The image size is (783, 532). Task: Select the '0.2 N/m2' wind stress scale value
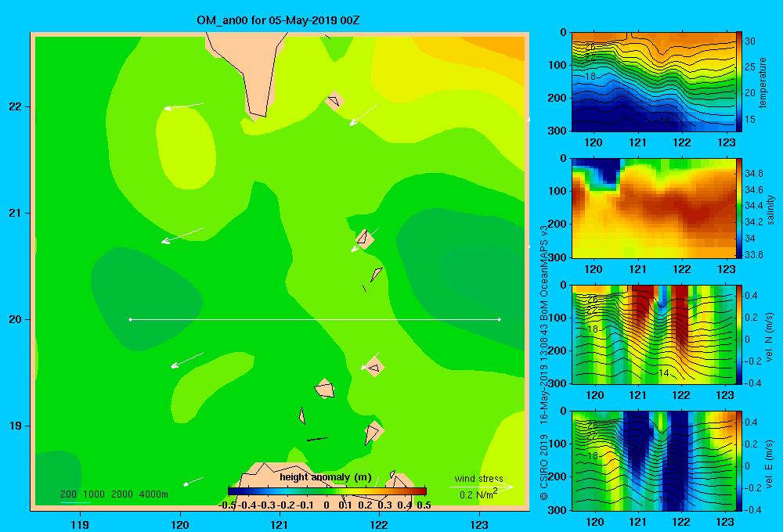[x=478, y=494]
